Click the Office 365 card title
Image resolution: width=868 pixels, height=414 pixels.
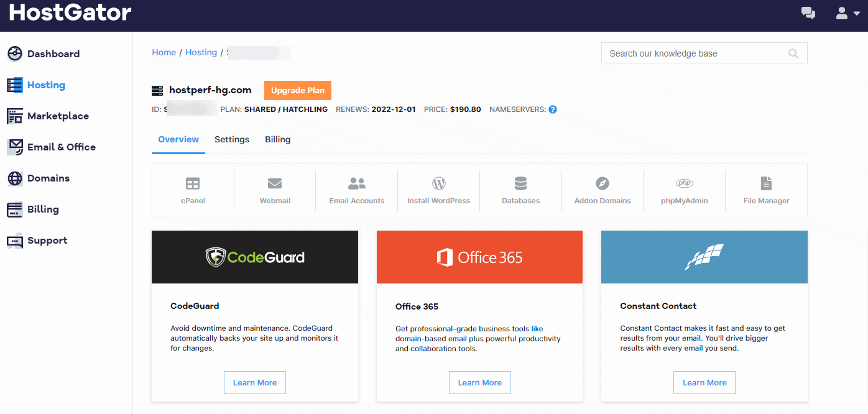tap(417, 306)
